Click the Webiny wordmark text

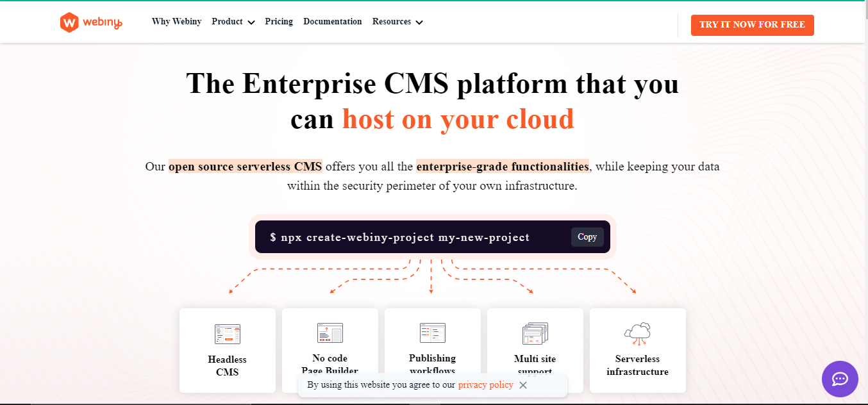point(103,23)
